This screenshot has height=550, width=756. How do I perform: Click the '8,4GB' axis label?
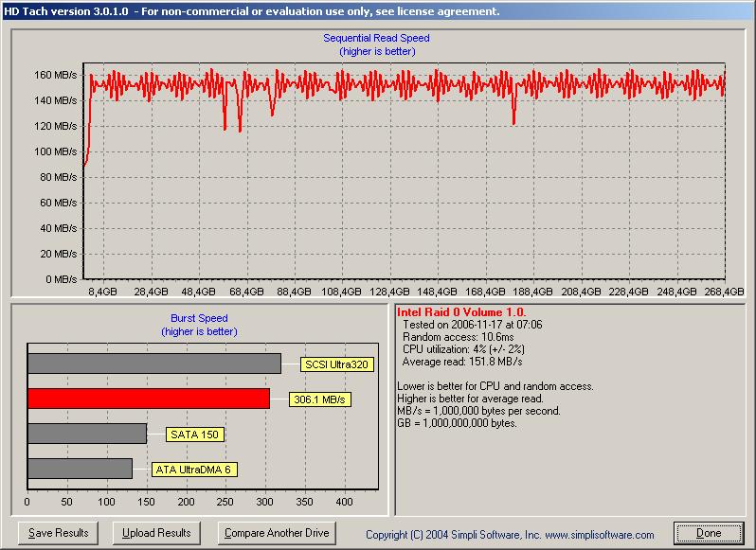[102, 292]
